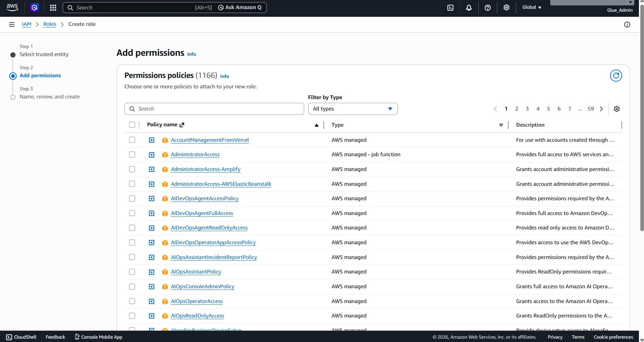Open the AIDevOpsAgentFullAccess policy link

(x=202, y=213)
